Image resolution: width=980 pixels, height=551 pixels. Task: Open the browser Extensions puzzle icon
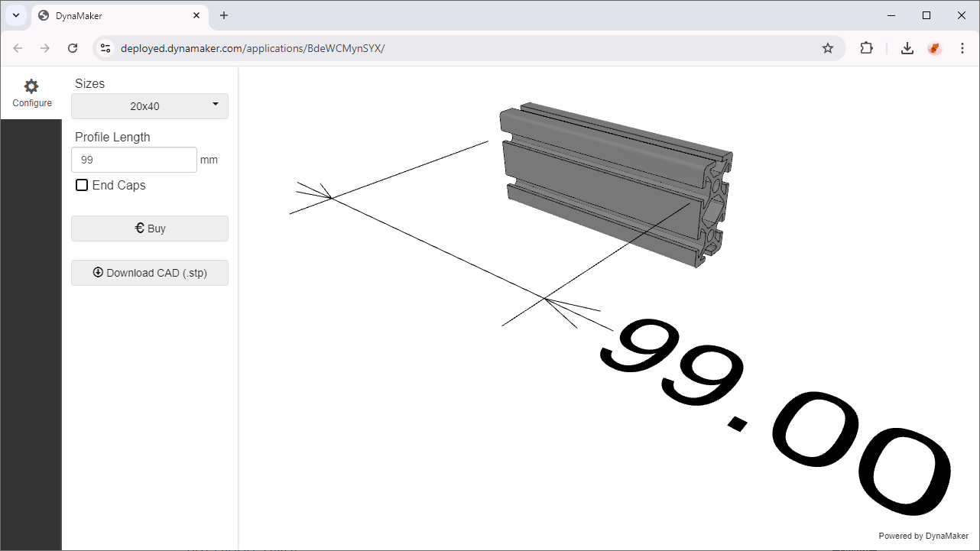866,48
